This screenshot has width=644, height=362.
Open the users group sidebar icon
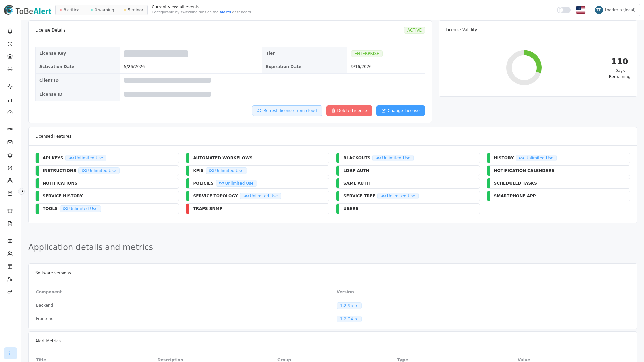click(x=10, y=254)
